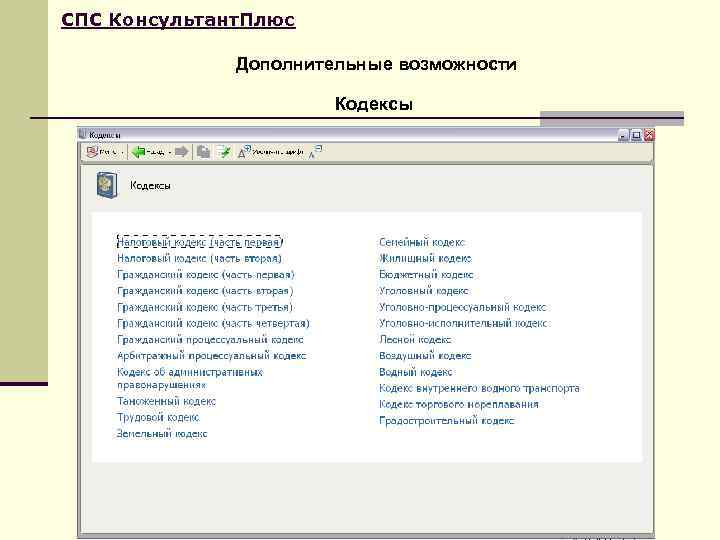
Task: Click the list with green checkmark icon
Action: pos(224,152)
